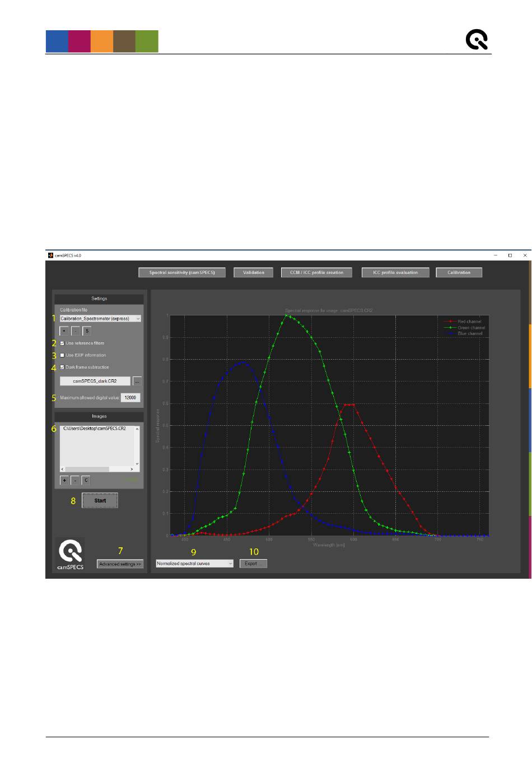The width and height of the screenshot is (532, 772).
Task: Open ICC profile evaluation tab
Action: (x=395, y=273)
